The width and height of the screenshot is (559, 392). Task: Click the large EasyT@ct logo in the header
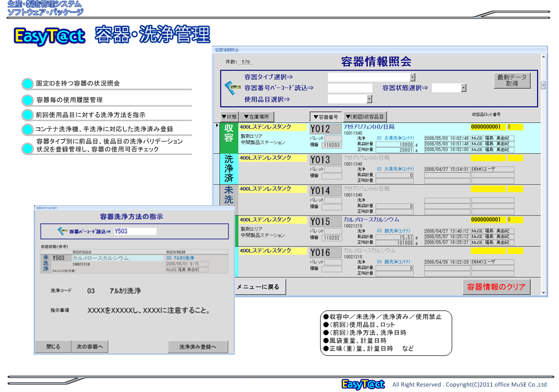click(x=50, y=36)
